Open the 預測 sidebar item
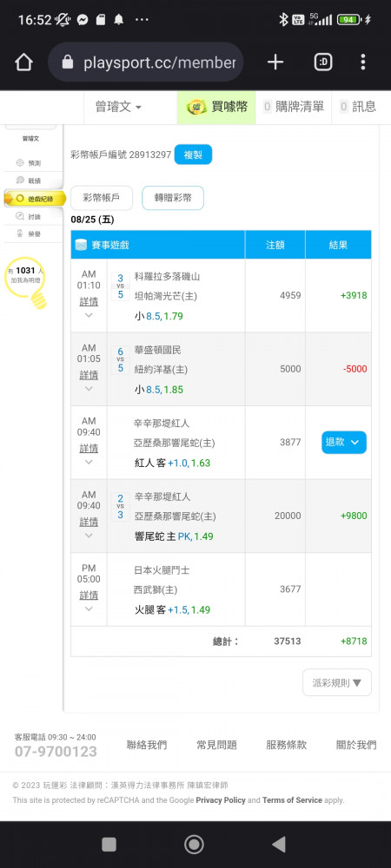Viewport: 391px width, 868px height. (29, 163)
